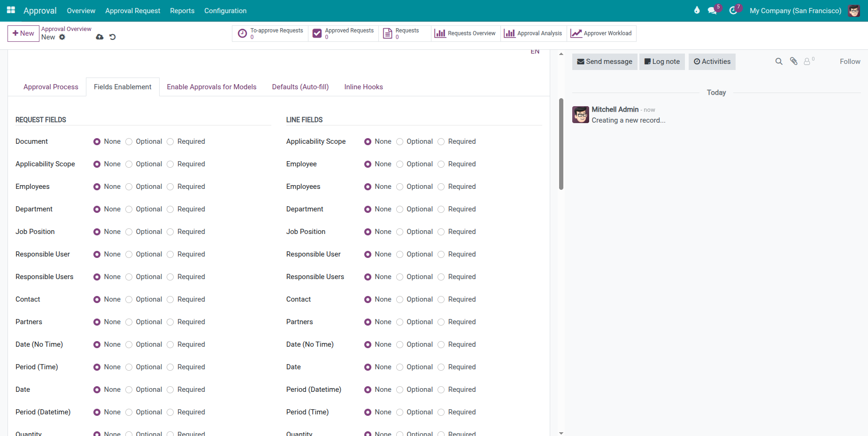Click the form's vertical scrollbar
This screenshot has width=868, height=436.
[x=561, y=144]
